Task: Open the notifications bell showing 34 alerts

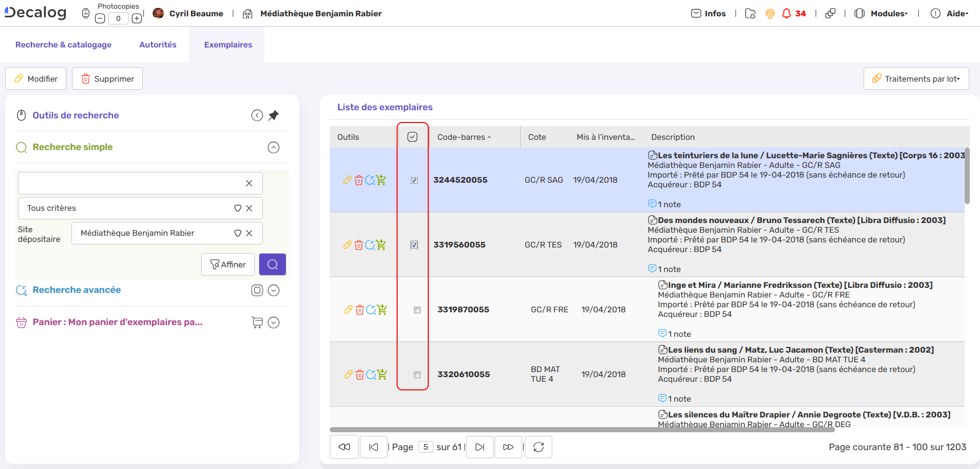Action: [x=788, y=14]
